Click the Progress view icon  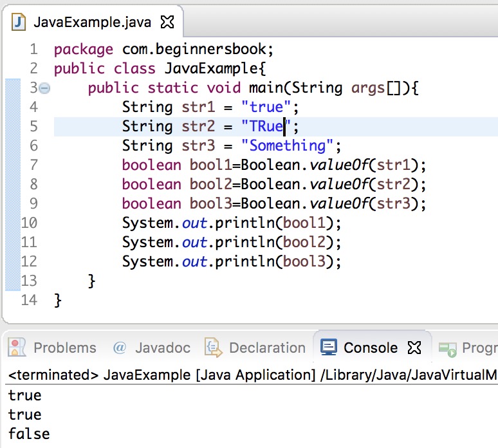(x=448, y=348)
